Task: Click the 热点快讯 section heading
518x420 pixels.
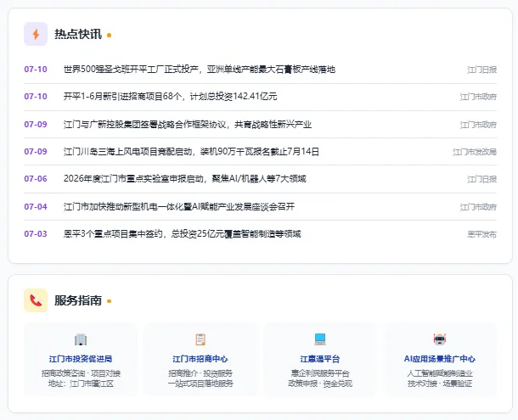Action: (x=78, y=34)
